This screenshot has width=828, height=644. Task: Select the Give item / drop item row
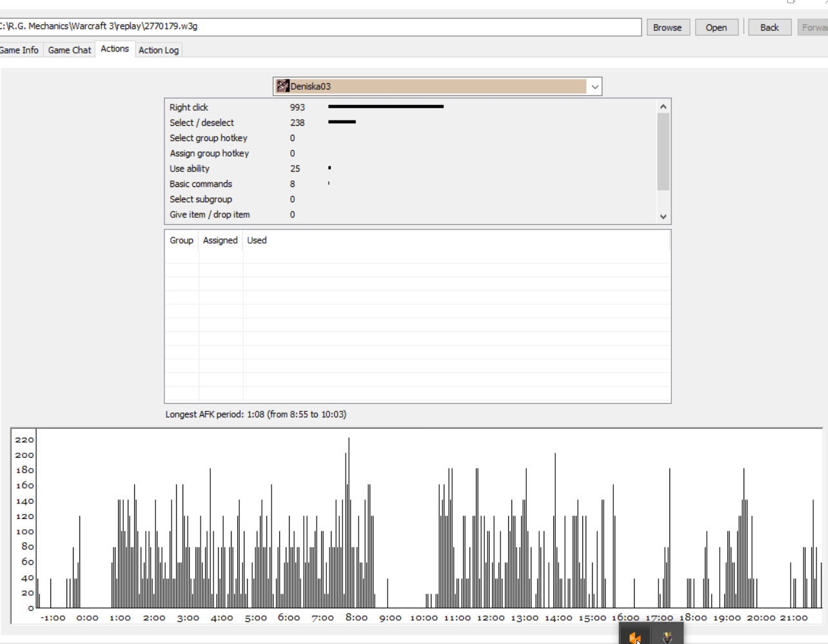410,215
